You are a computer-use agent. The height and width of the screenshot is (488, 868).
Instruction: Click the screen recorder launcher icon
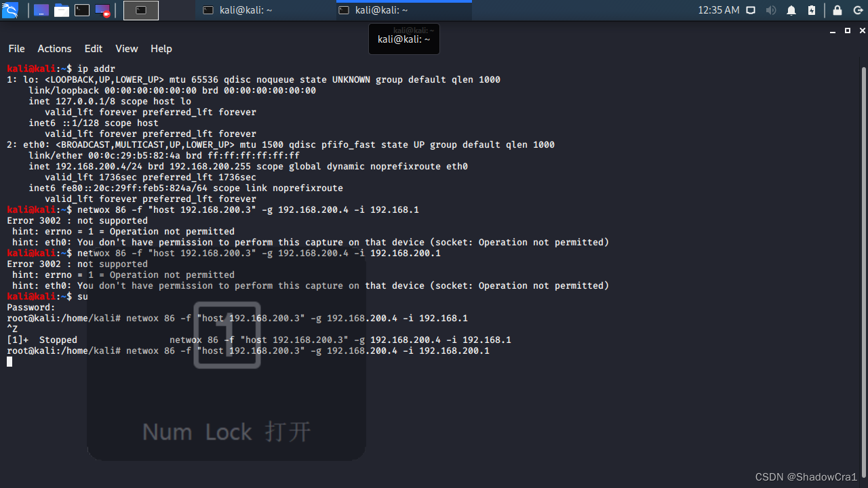[102, 10]
